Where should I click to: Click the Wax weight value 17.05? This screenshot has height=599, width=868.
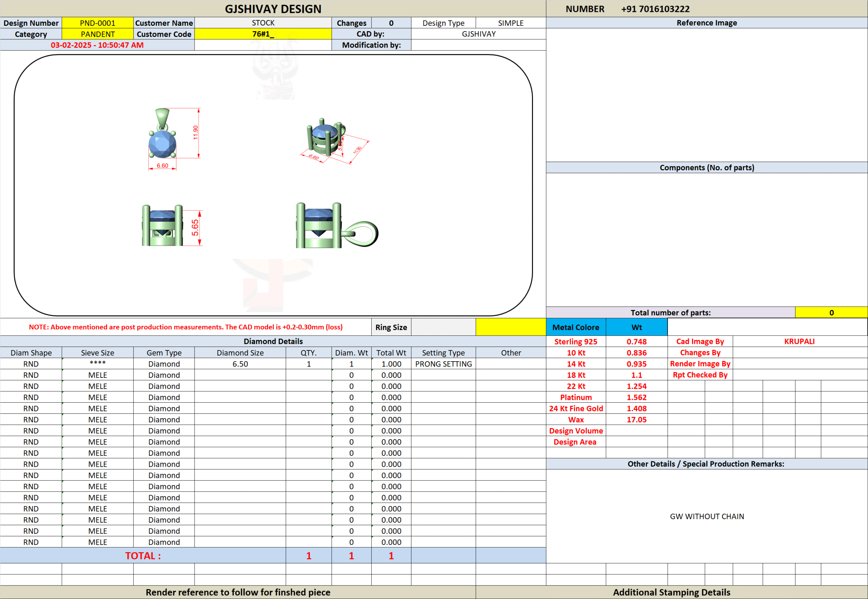[x=636, y=420]
